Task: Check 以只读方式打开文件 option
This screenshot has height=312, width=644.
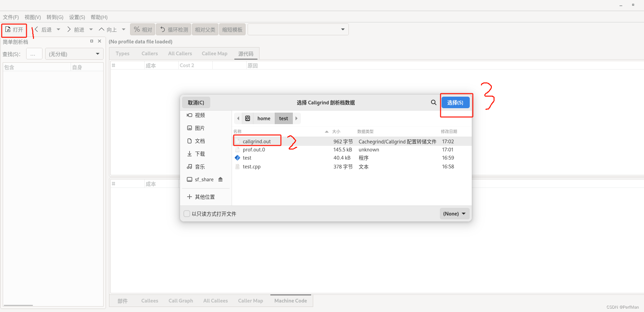Action: coord(187,214)
